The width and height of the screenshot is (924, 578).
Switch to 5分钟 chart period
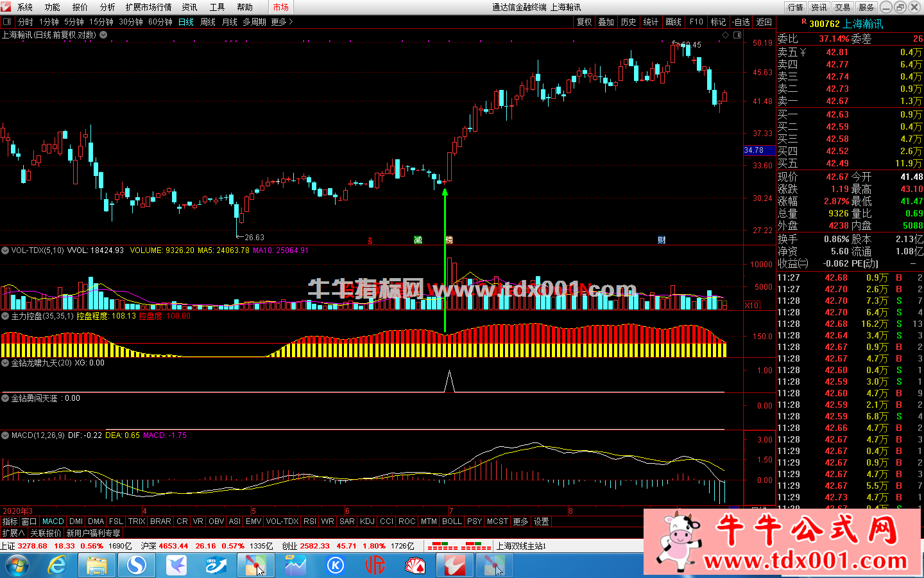(74, 22)
